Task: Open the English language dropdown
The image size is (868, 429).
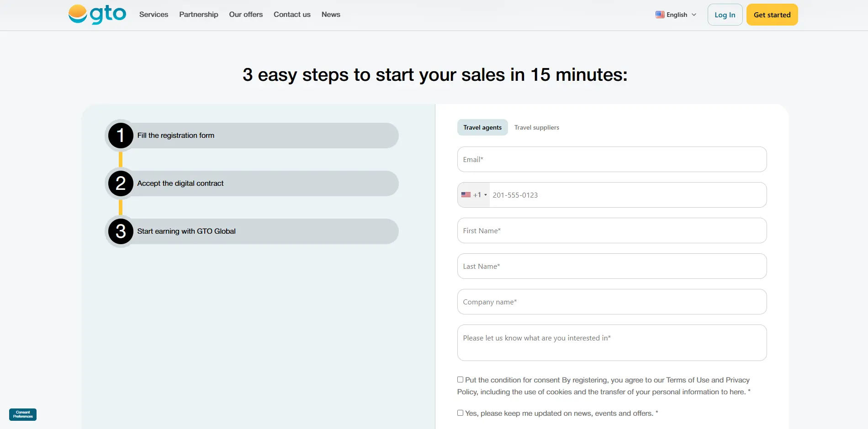Action: [676, 15]
